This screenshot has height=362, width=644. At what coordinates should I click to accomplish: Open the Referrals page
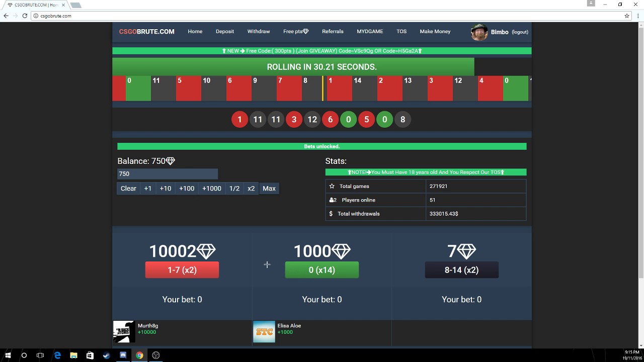click(x=333, y=31)
